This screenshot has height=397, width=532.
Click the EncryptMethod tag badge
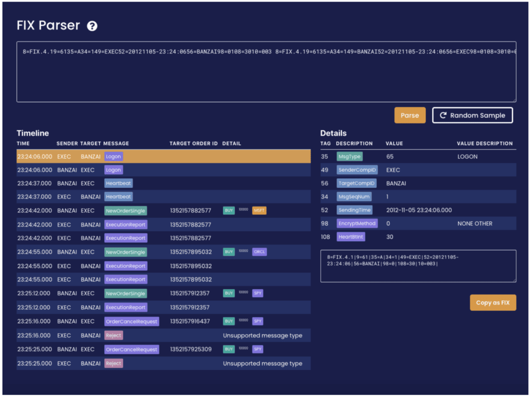pyautogui.click(x=357, y=224)
